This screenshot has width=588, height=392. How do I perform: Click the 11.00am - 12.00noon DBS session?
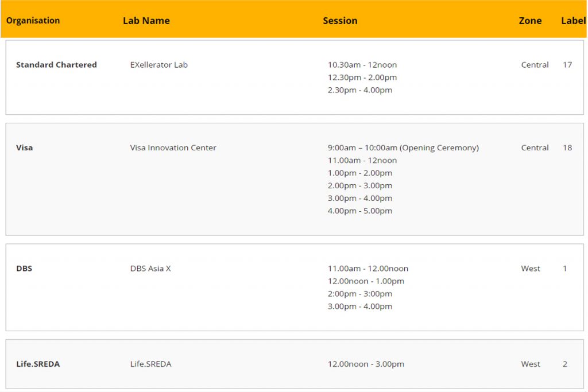click(368, 269)
